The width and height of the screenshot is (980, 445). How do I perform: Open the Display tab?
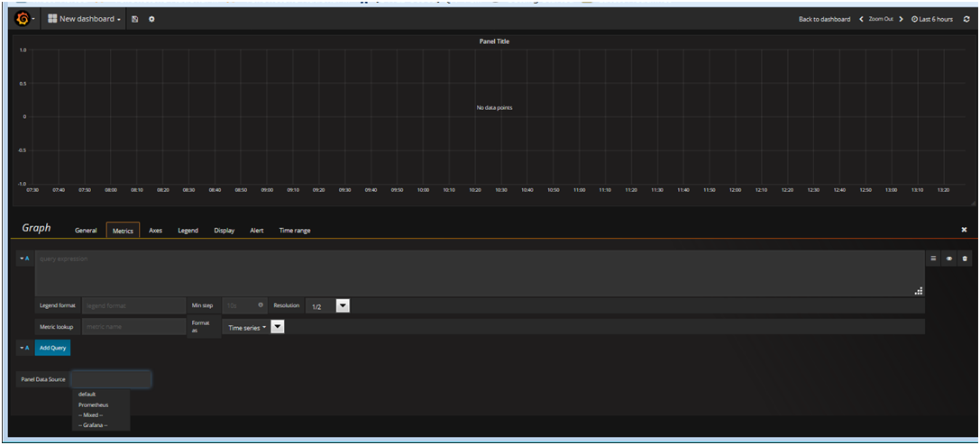(224, 231)
